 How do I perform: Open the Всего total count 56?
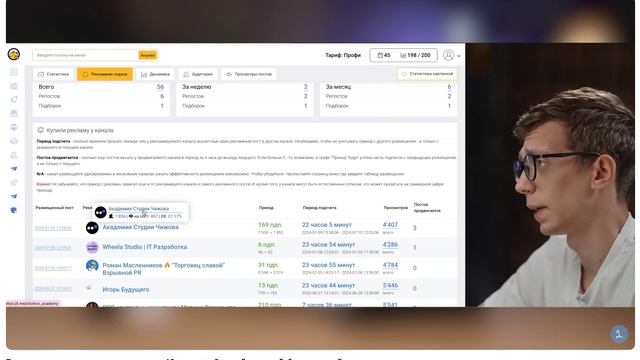[160, 87]
